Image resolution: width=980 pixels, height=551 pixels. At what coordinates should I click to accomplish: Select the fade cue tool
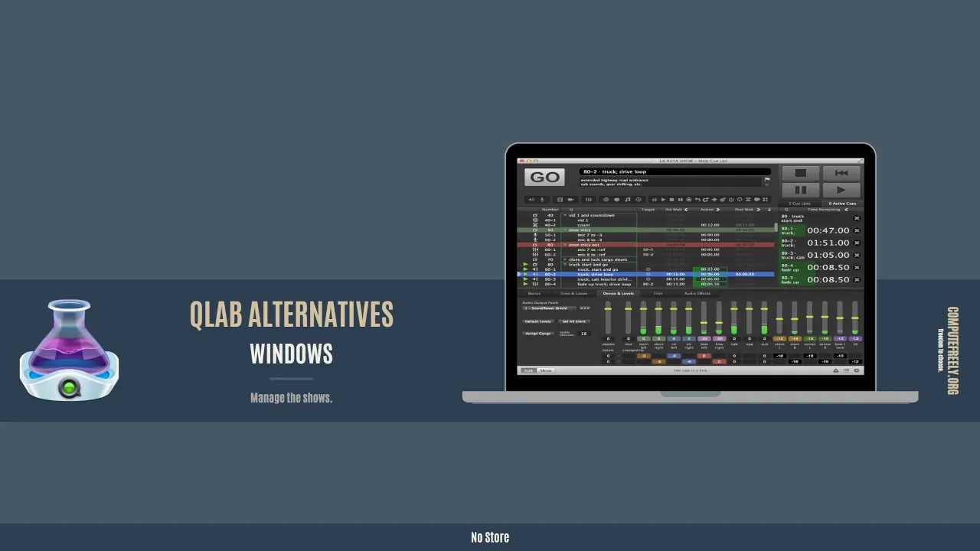point(589,199)
